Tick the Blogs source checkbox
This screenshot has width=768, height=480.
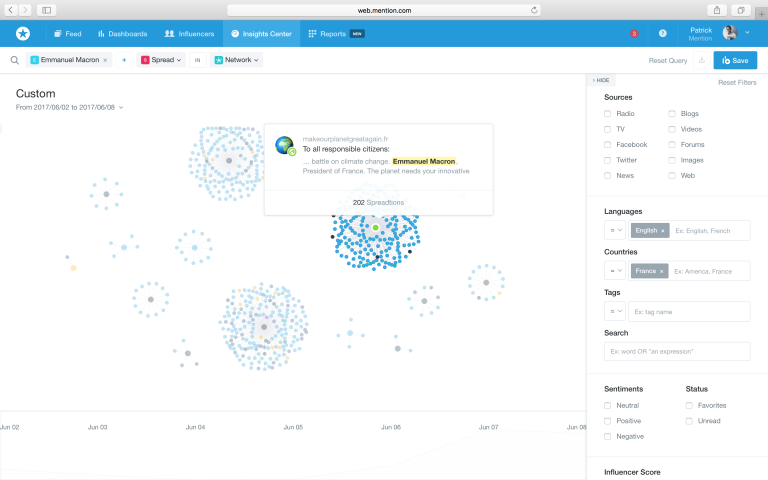[x=672, y=114]
